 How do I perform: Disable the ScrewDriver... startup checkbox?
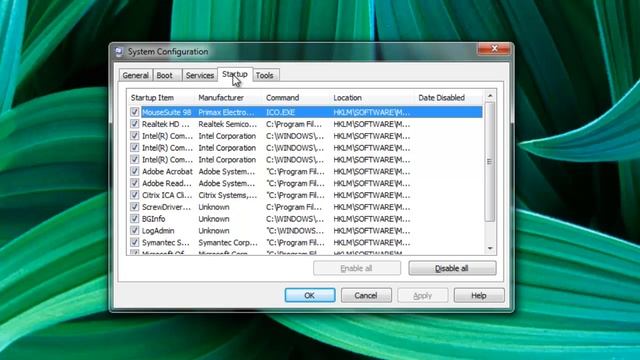pyautogui.click(x=135, y=207)
